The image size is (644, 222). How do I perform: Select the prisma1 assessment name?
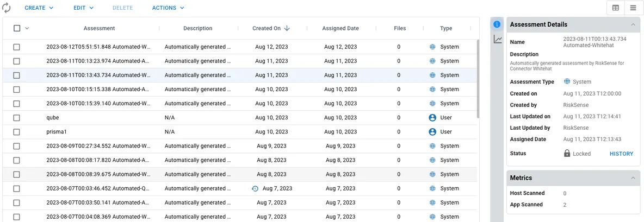tap(55, 132)
